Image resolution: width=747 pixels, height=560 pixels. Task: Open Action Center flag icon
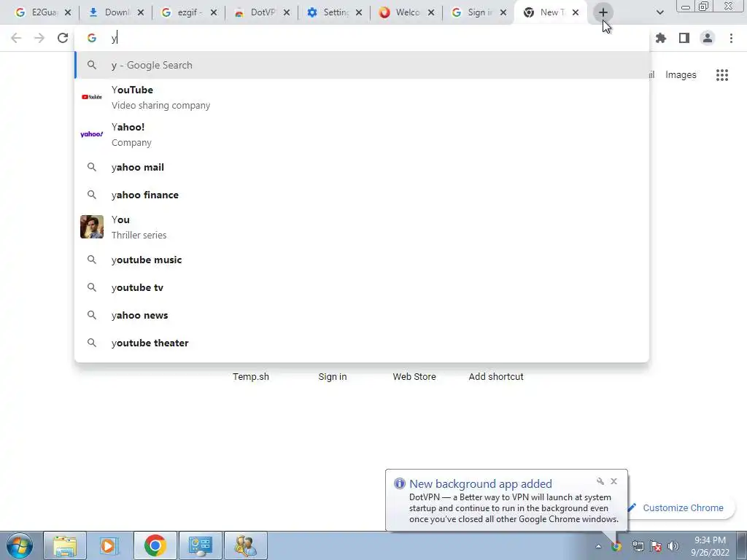pos(656,547)
